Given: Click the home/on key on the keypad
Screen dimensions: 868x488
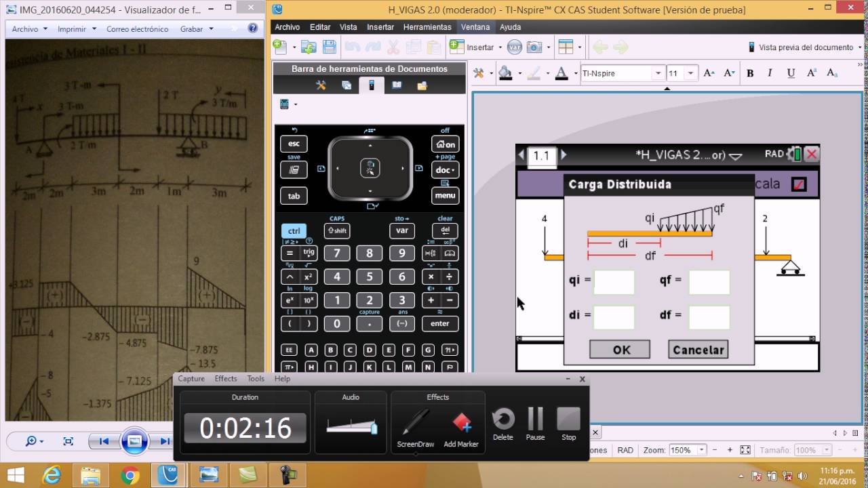Looking at the screenshot, I should point(445,144).
